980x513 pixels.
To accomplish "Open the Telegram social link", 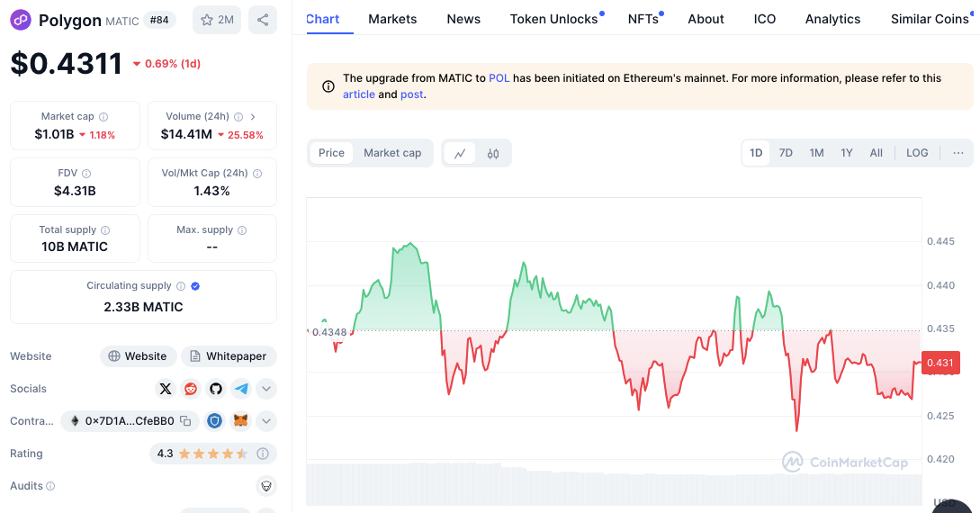I will 241,389.
